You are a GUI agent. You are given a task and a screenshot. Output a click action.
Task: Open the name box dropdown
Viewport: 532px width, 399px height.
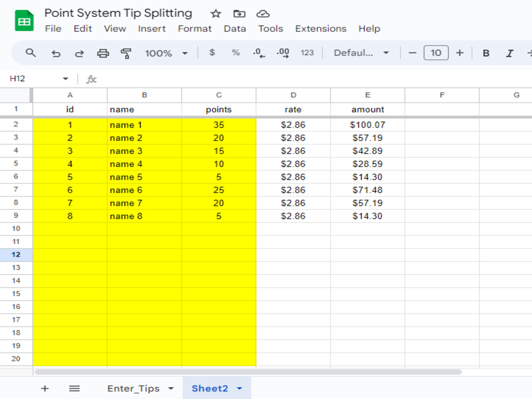tap(65, 78)
